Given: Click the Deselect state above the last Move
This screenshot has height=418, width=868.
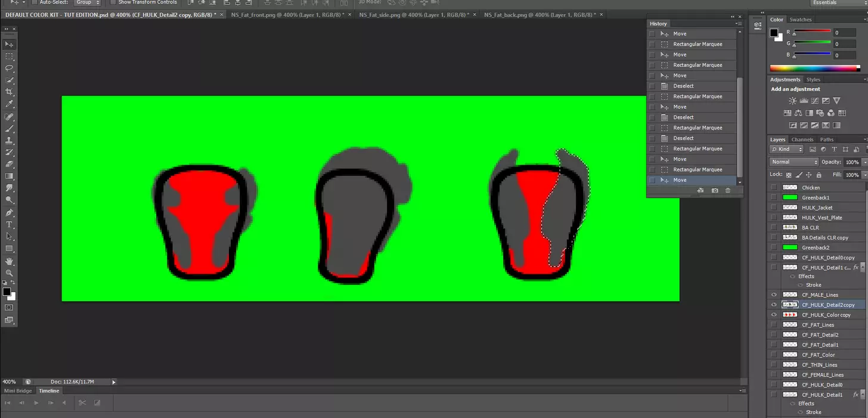Looking at the screenshot, I should 692,138.
